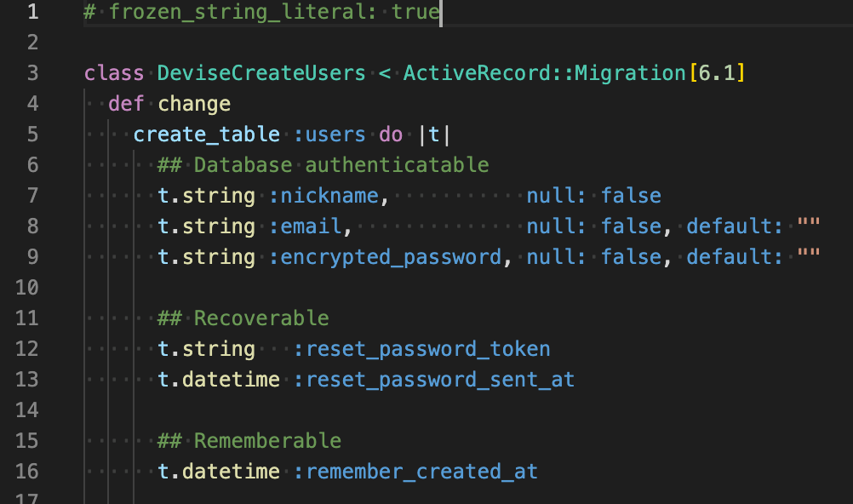The width and height of the screenshot is (853, 504).
Task: Click :reset_password_token symbol
Action: pyautogui.click(x=421, y=349)
